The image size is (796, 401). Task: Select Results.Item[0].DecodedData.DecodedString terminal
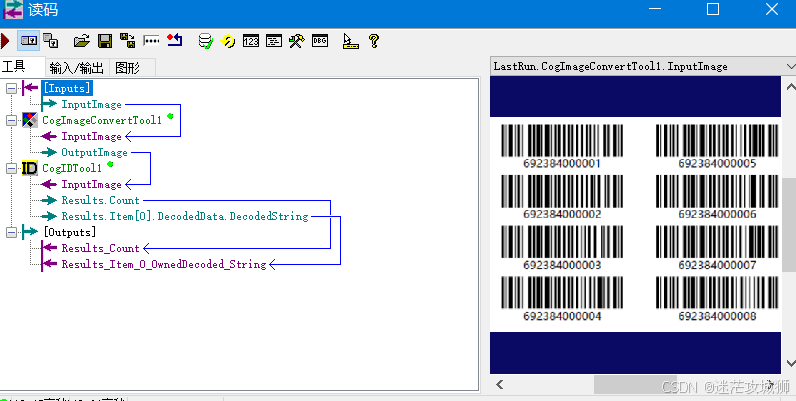tap(185, 216)
